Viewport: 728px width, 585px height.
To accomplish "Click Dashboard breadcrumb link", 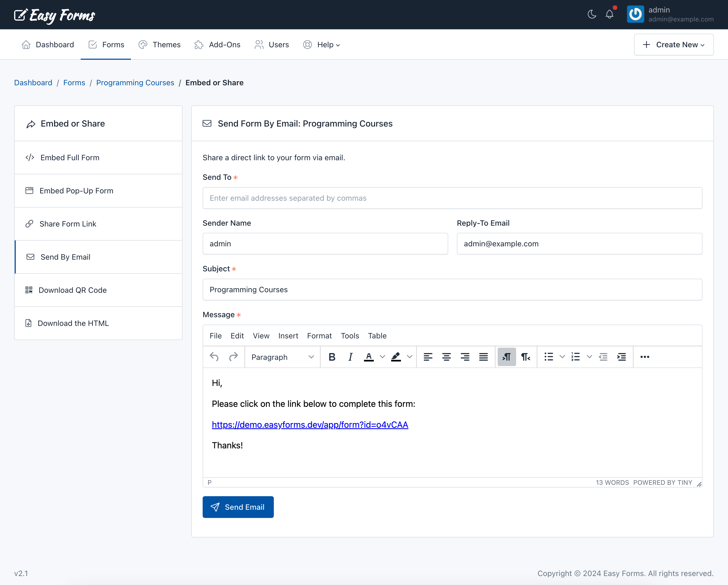I will 33,83.
